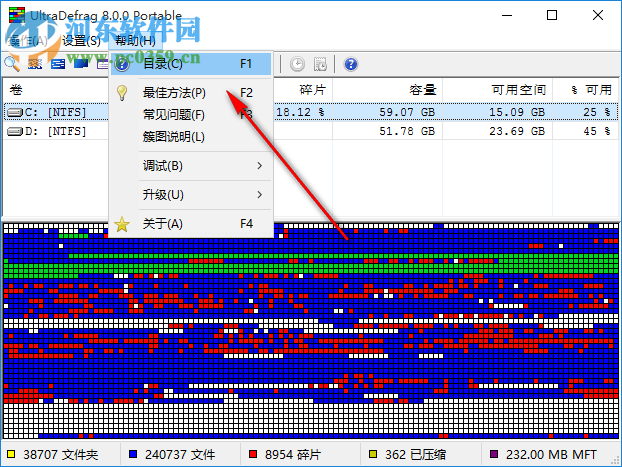
Task: Open 簇图说明(L) menu entry
Action: pos(191,137)
